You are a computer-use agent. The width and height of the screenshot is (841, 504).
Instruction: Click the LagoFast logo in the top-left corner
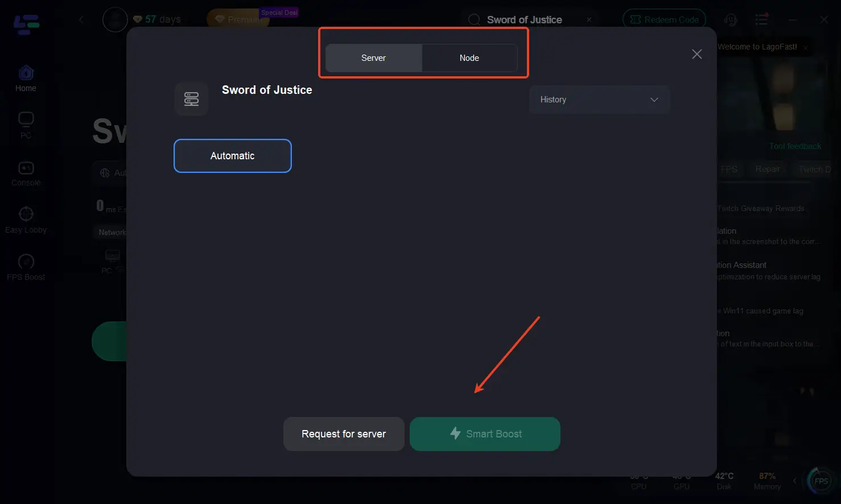[x=25, y=24]
